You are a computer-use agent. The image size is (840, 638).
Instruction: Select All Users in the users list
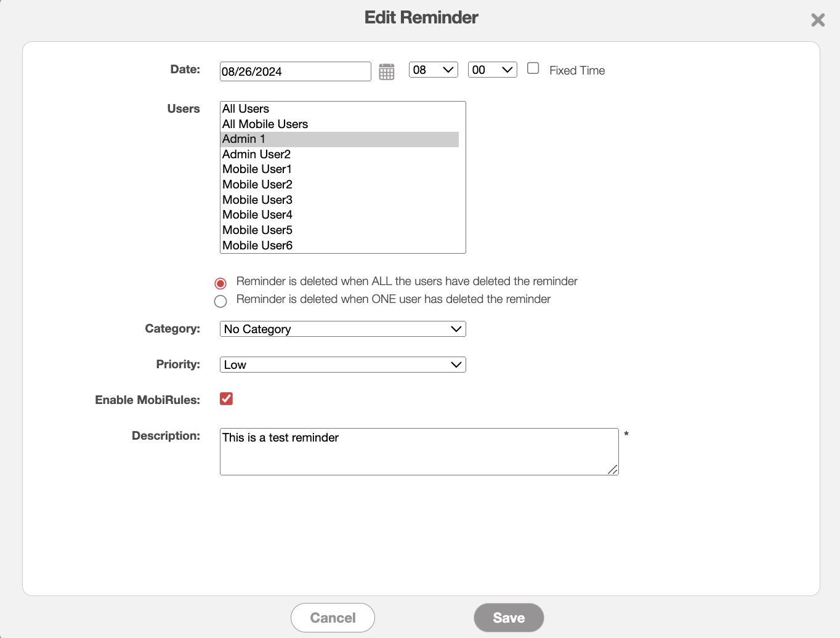(x=246, y=109)
